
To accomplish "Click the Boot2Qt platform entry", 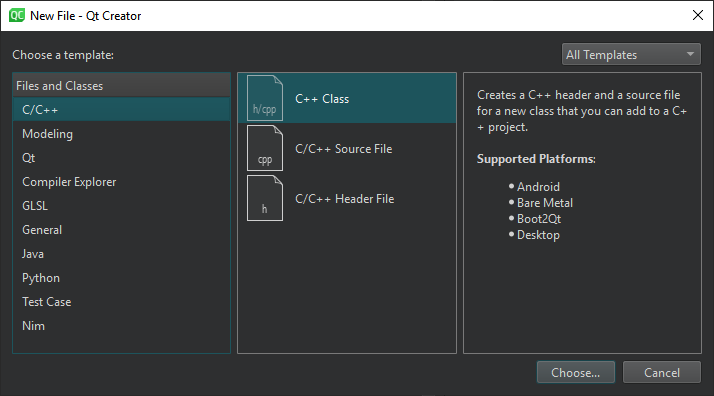I will coord(539,219).
